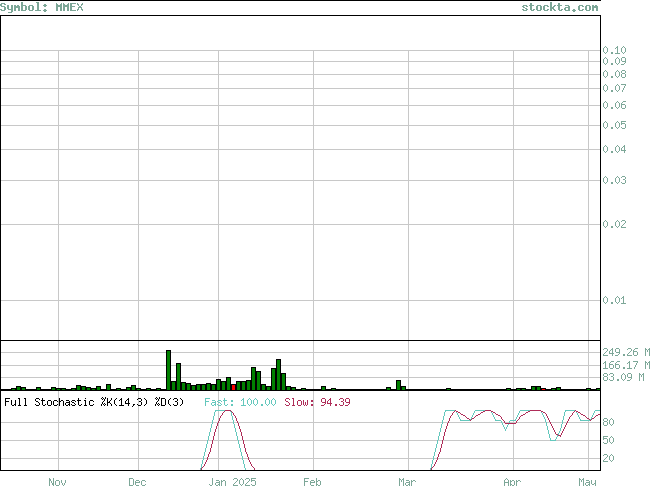Click the 'Jan 2025' date axis label
The image size is (655, 486).
pyautogui.click(x=233, y=482)
